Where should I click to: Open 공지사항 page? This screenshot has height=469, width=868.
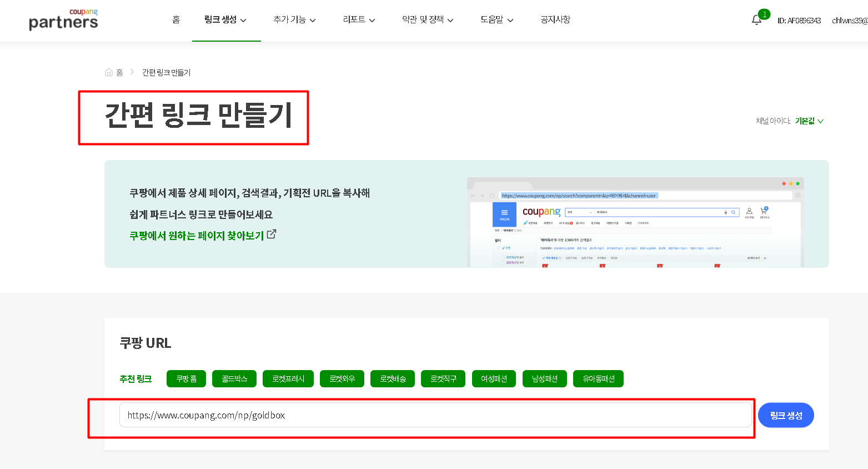pos(555,19)
